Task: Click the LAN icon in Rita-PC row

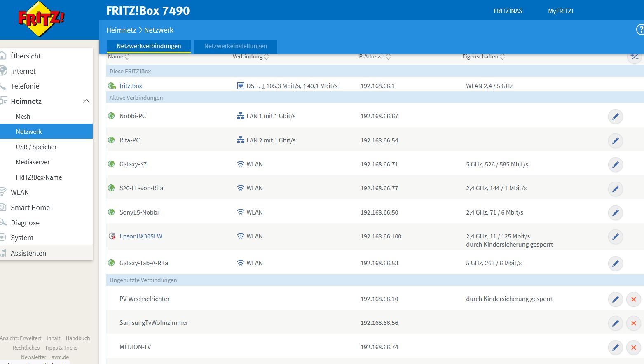Action: [x=241, y=140]
